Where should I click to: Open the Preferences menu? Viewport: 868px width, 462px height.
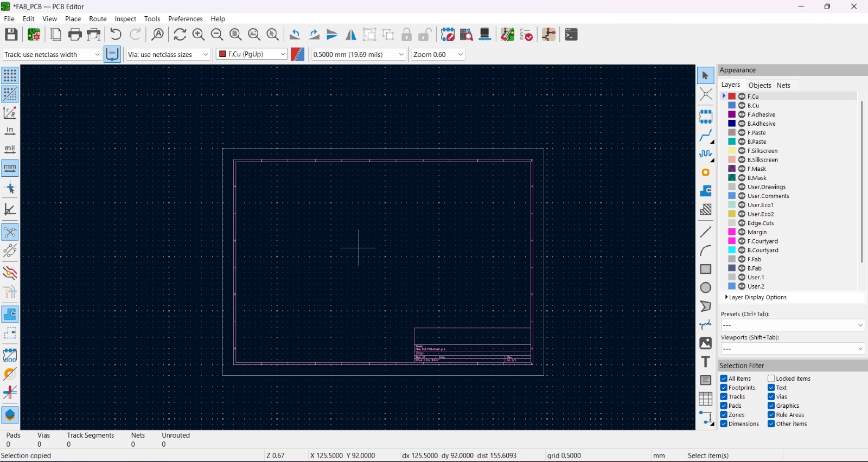[x=186, y=18]
